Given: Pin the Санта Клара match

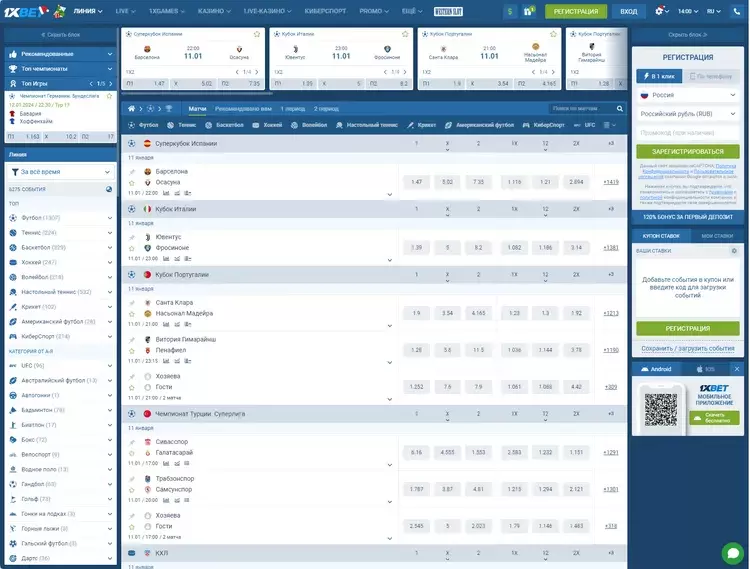Looking at the screenshot, I should click(132, 303).
